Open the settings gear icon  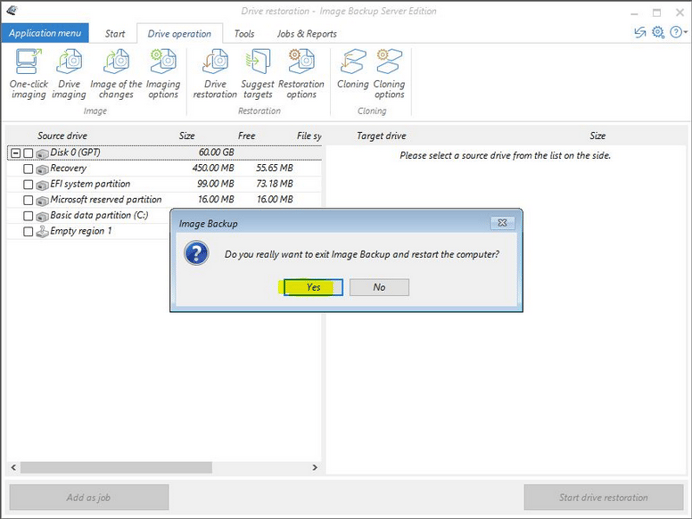pos(658,32)
